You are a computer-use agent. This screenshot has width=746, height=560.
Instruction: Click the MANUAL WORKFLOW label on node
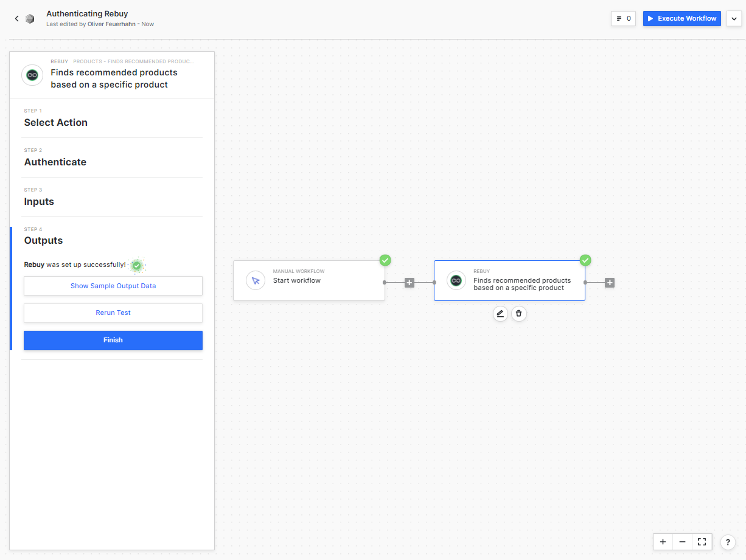coord(299,271)
